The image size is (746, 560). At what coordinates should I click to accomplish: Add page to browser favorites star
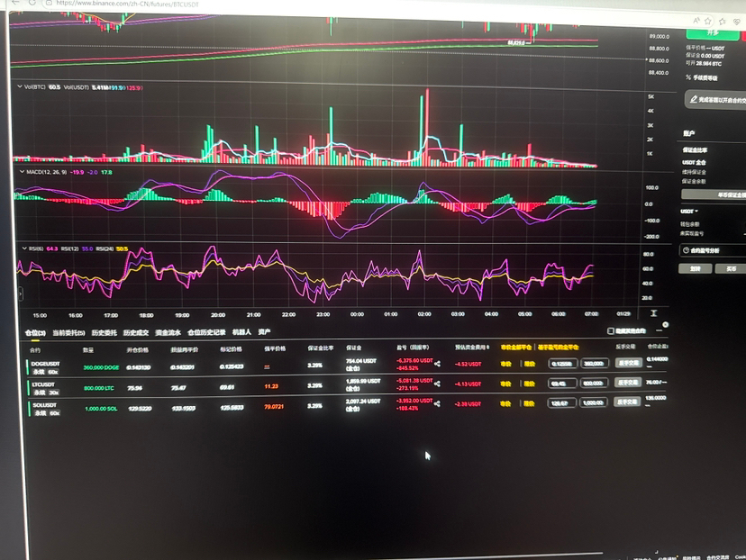pos(708,21)
